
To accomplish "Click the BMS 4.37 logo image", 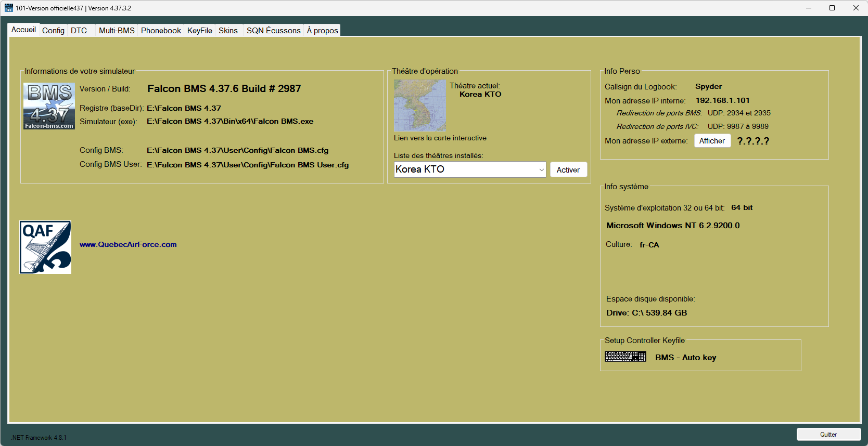I will 49,106.
